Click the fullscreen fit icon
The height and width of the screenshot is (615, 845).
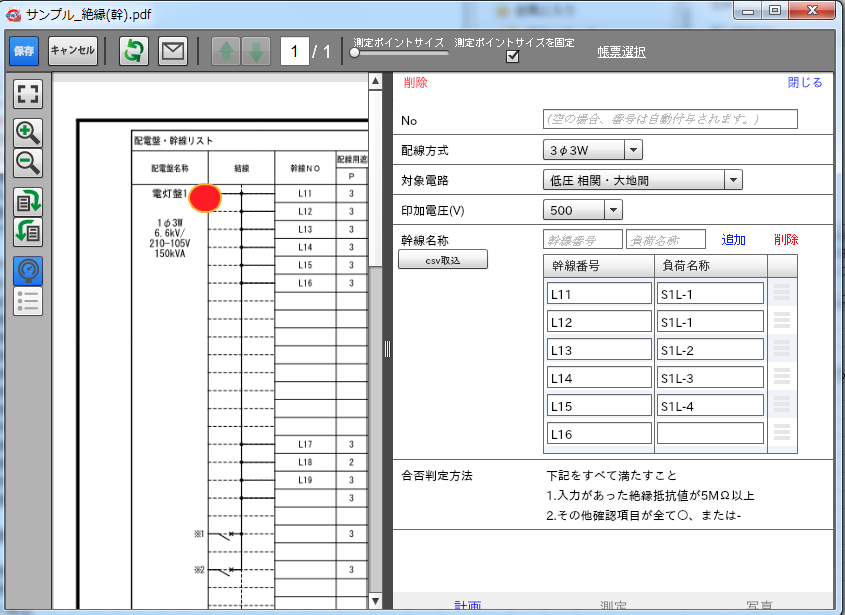coord(28,95)
